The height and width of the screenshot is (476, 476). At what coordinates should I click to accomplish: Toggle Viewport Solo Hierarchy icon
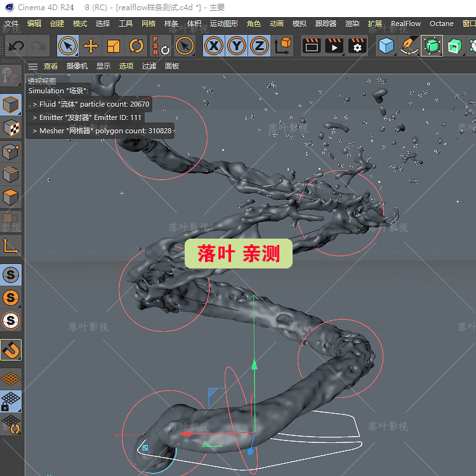coord(11,321)
